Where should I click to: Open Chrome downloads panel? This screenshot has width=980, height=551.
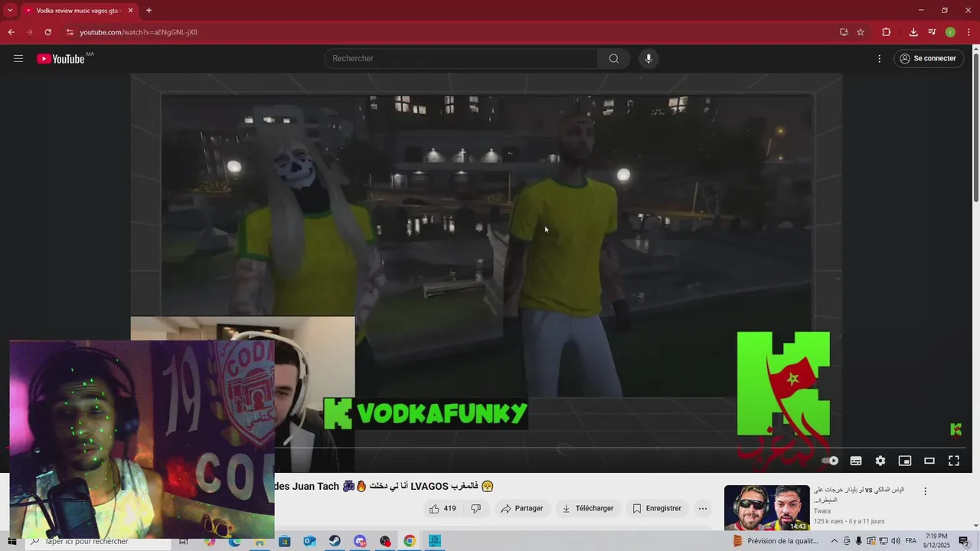pyautogui.click(x=913, y=32)
